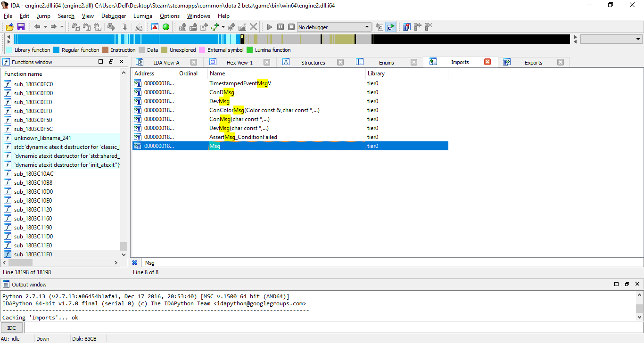
Task: Click the Open file toolbar icon
Action: click(x=9, y=27)
